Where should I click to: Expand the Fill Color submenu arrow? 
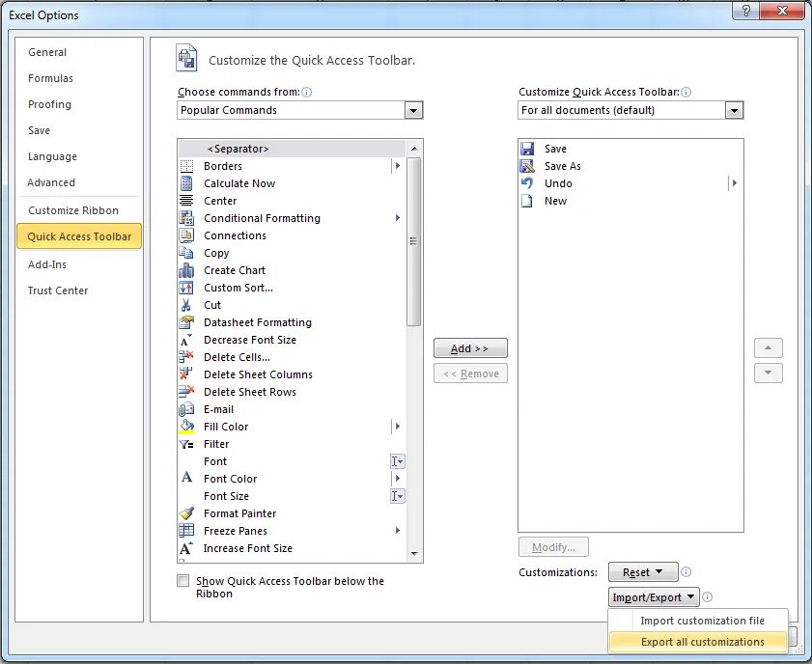click(397, 427)
